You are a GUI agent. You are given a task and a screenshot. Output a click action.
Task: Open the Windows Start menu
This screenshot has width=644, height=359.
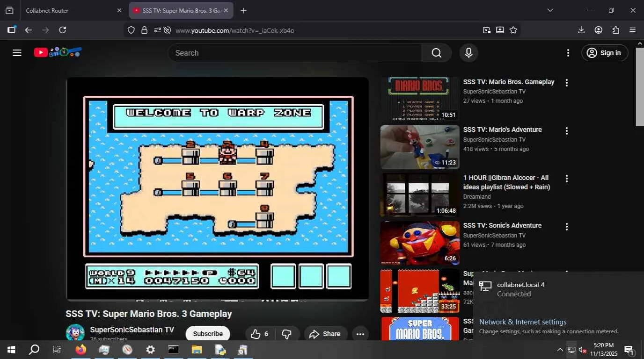click(11, 350)
